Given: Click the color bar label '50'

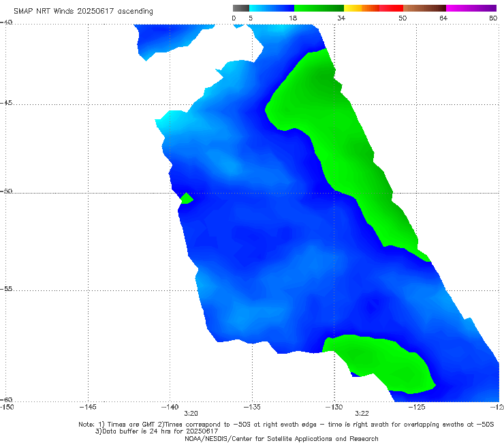Looking at the screenshot, I should coord(403,18).
